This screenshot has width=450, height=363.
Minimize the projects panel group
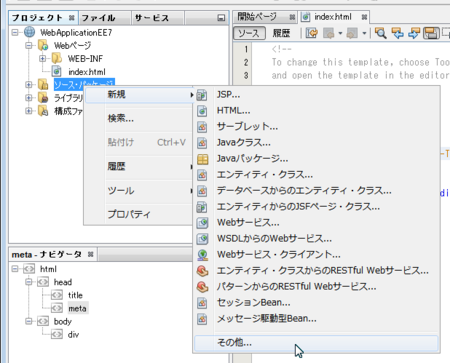coord(221,18)
